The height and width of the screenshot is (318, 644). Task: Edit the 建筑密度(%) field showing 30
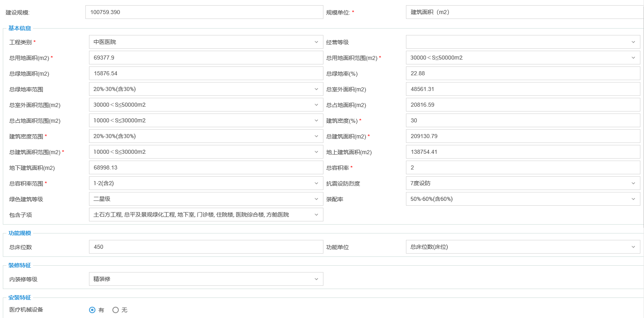(x=523, y=120)
